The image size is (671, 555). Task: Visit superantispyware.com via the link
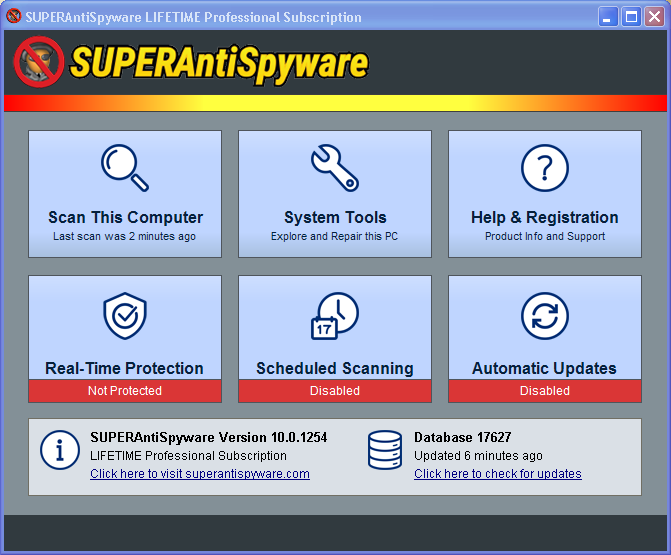point(200,474)
